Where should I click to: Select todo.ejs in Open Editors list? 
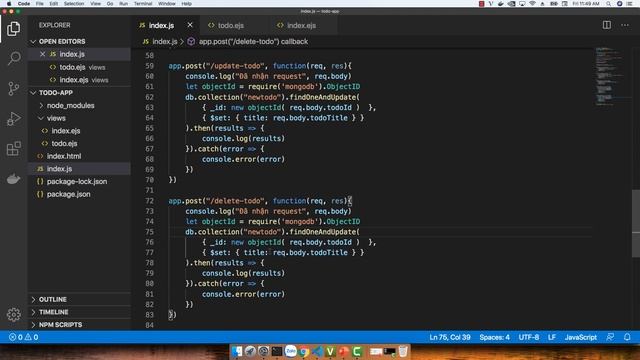[x=72, y=67]
